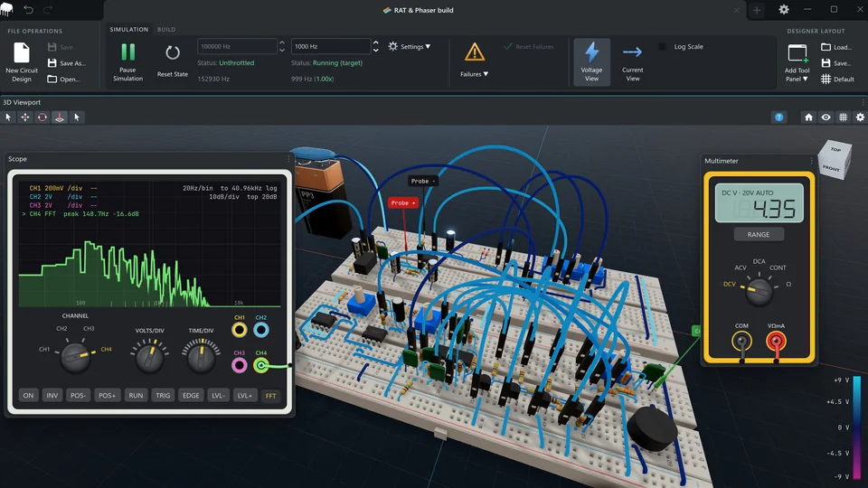Click the multimeter COM jack

[741, 342]
